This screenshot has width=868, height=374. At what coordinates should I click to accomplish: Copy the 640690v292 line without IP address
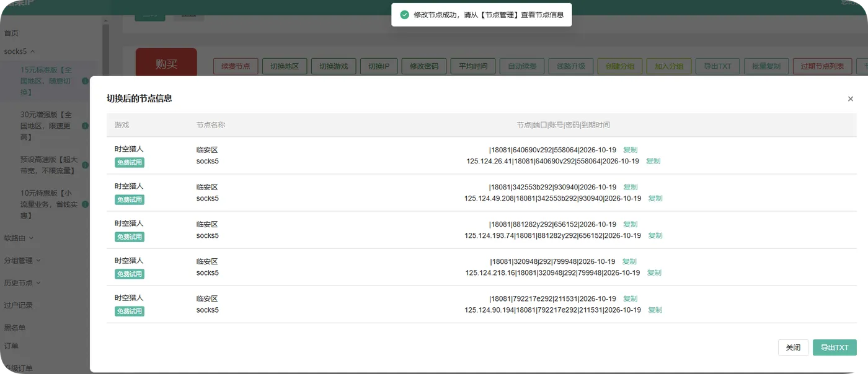click(x=631, y=150)
